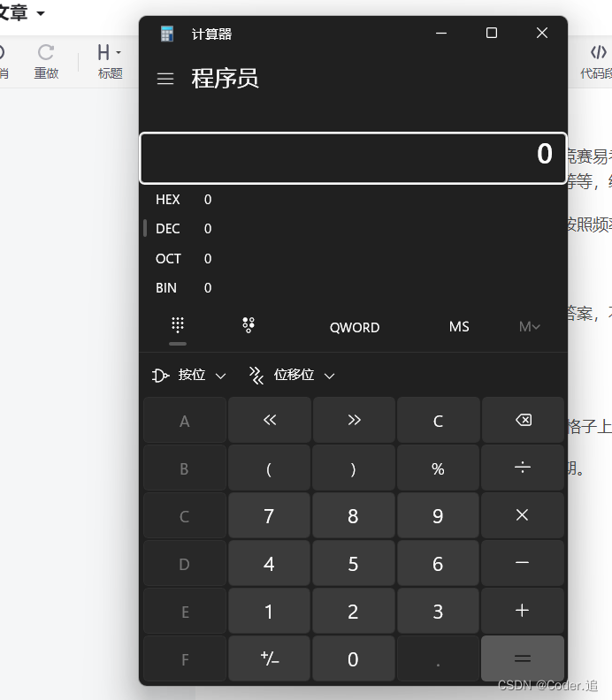Maximize the calculator window
Viewport: 612px width, 700px height.
tap(492, 33)
